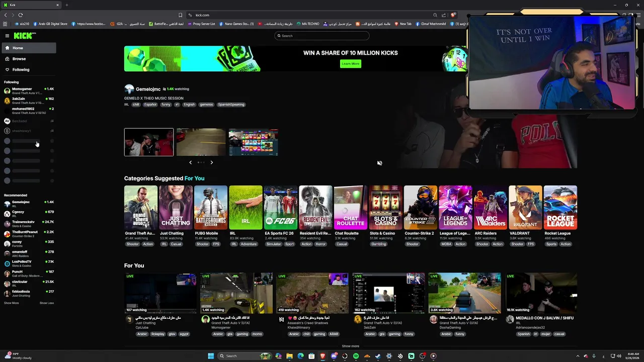The width and height of the screenshot is (644, 362).
Task: Go to next featured stream arrow
Action: pyautogui.click(x=211, y=162)
